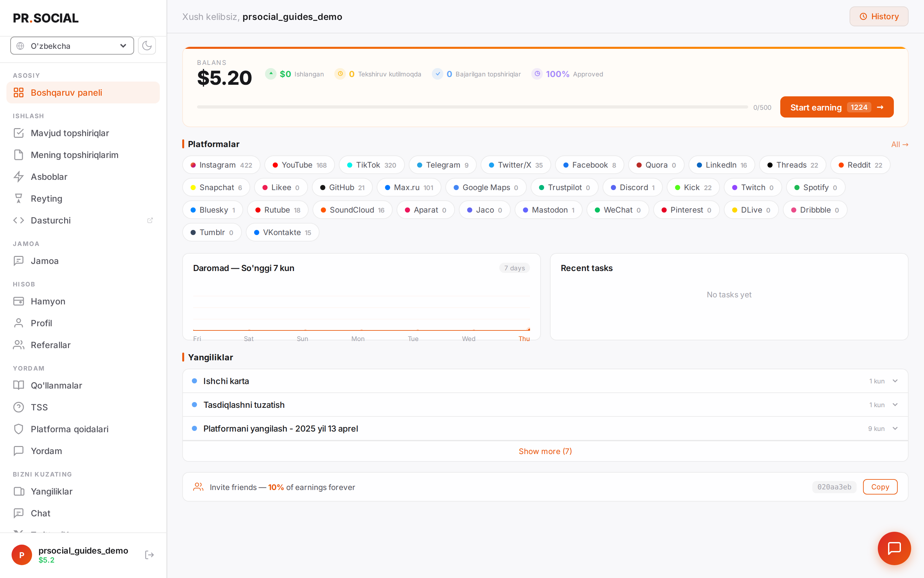Expand the Ishchi karta news item

point(545,381)
